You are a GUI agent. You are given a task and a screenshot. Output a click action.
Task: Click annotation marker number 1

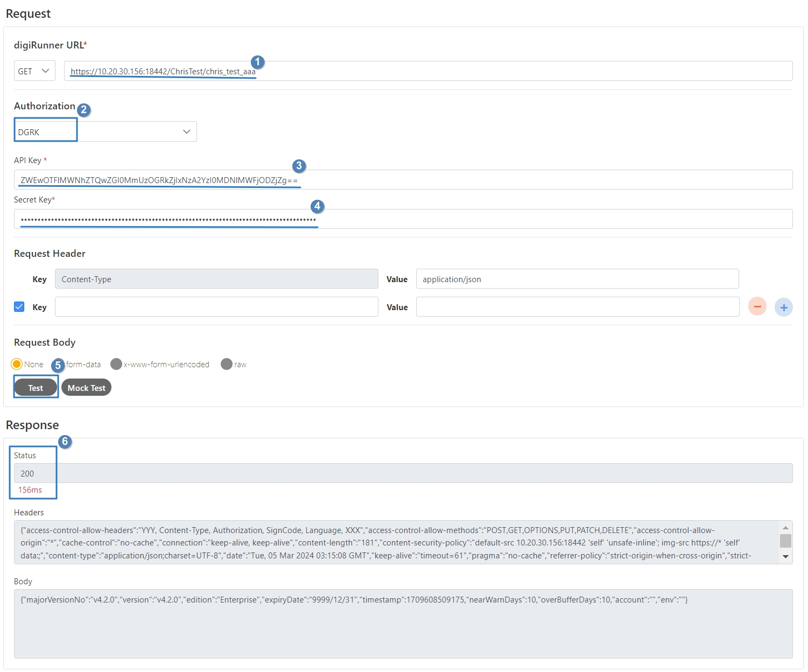(x=257, y=62)
